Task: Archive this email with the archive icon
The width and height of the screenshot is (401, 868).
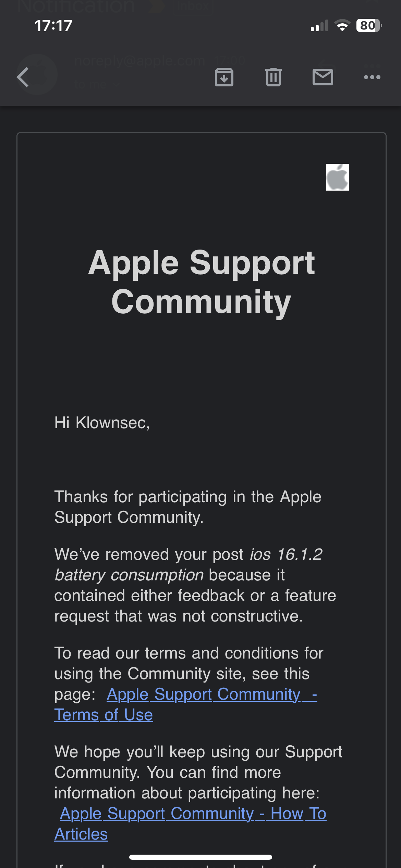Action: [x=224, y=77]
